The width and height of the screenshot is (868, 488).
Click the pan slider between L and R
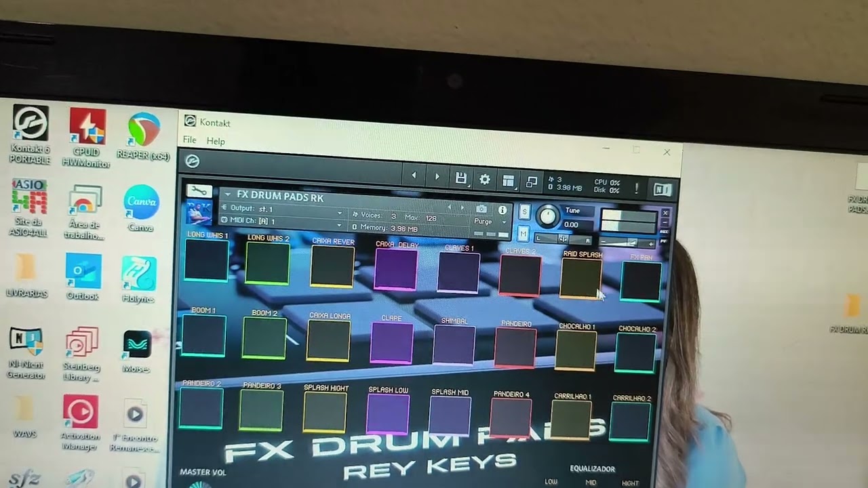coord(563,239)
